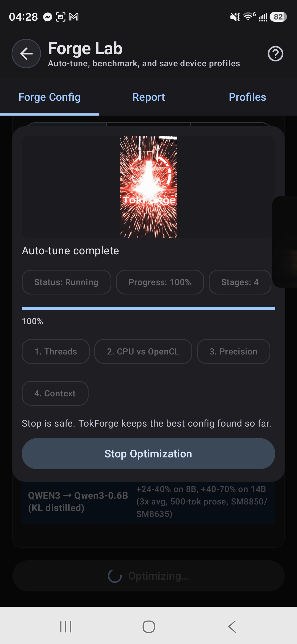The height and width of the screenshot is (644, 297).
Task: Expand the 'Status: Running' chip
Action: click(66, 282)
